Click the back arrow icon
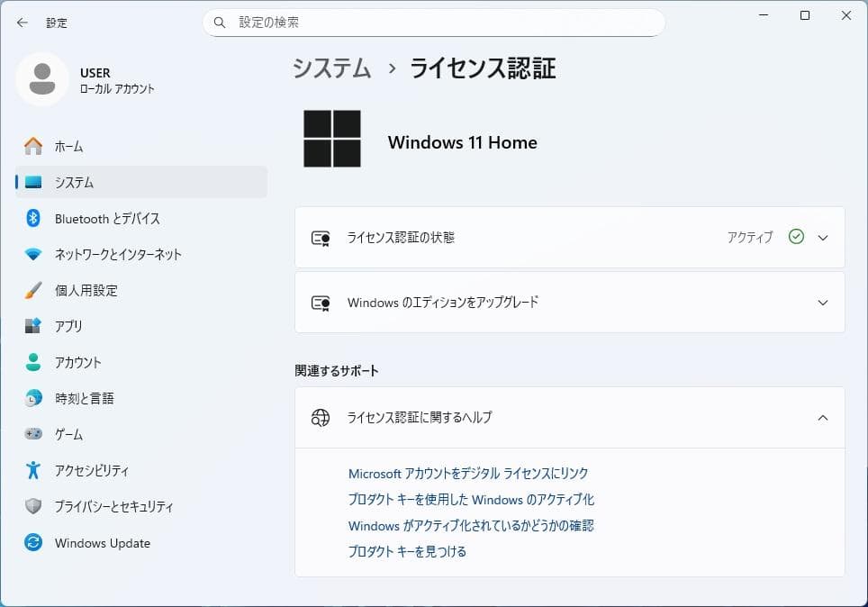This screenshot has height=607, width=868. point(23,23)
